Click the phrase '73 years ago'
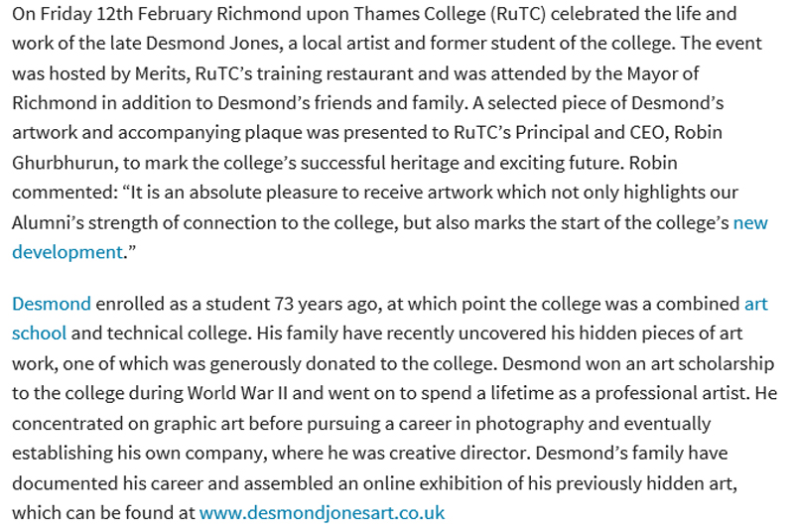The height and width of the screenshot is (532, 794). (x=329, y=304)
